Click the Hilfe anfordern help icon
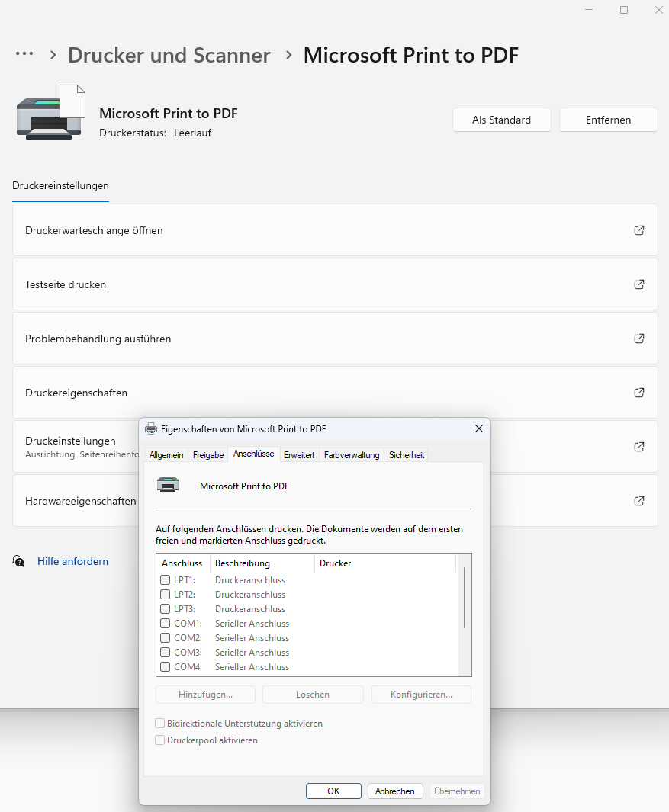The height and width of the screenshot is (812, 669). coord(18,561)
